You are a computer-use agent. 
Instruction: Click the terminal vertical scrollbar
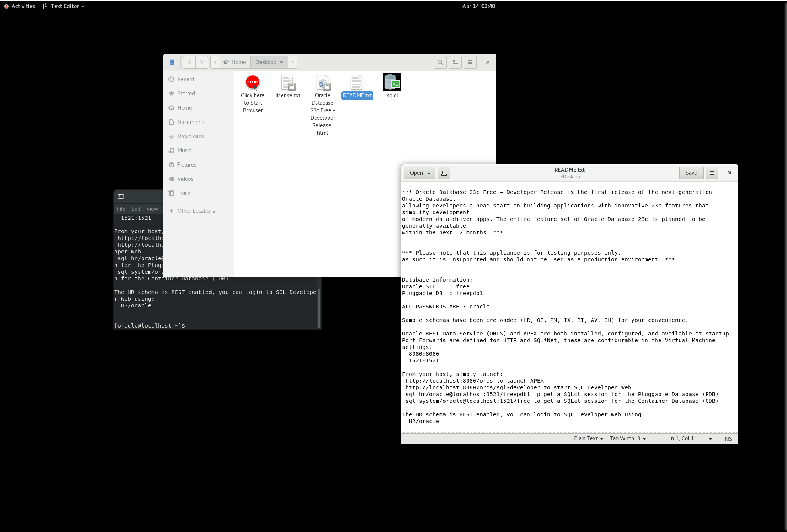tap(319, 308)
